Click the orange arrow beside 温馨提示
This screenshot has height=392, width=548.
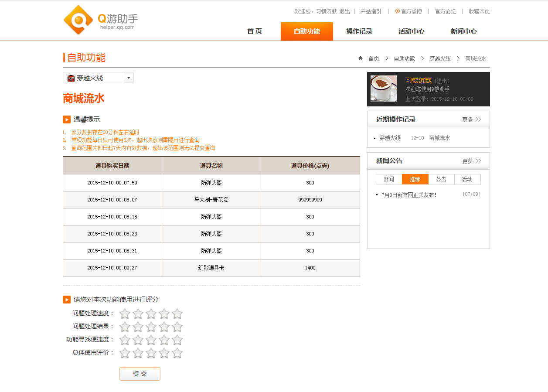point(67,119)
